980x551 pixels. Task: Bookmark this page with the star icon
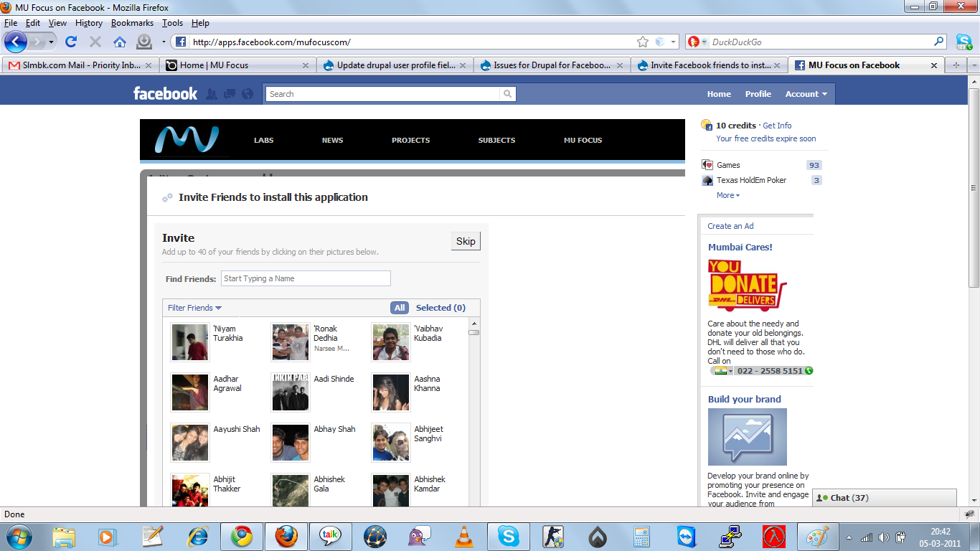(643, 42)
